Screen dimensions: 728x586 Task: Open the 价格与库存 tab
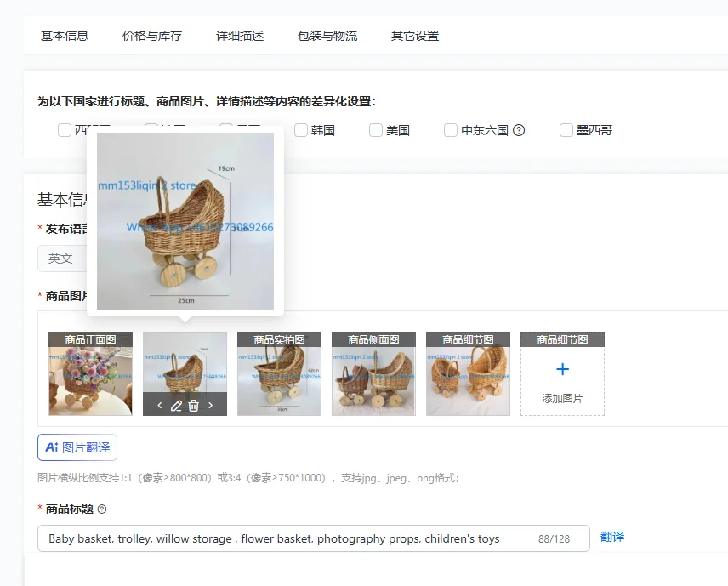(152, 36)
